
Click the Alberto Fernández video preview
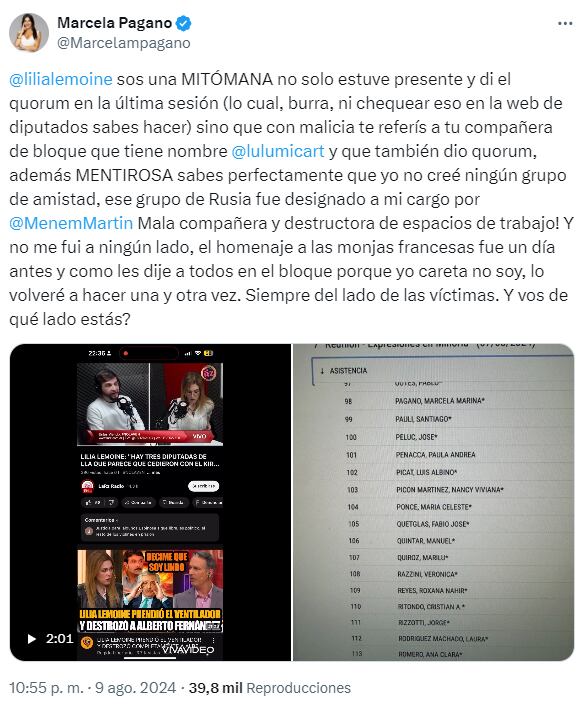(x=150, y=591)
